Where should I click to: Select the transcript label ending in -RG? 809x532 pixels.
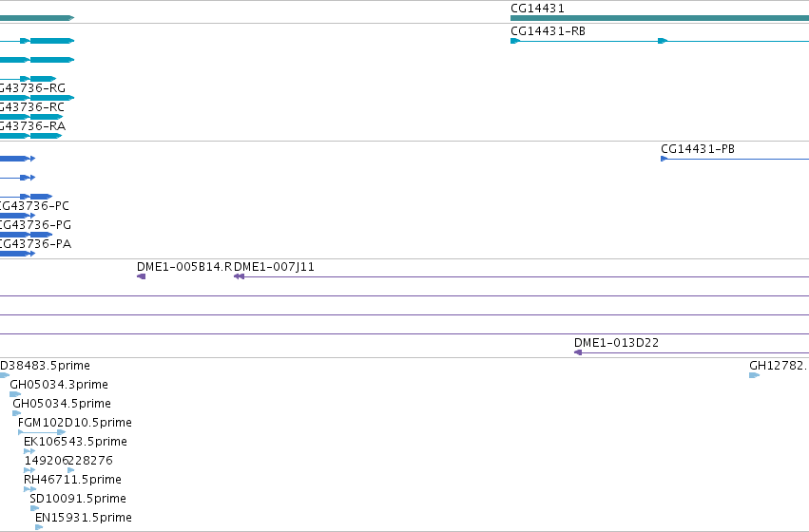[32, 88]
